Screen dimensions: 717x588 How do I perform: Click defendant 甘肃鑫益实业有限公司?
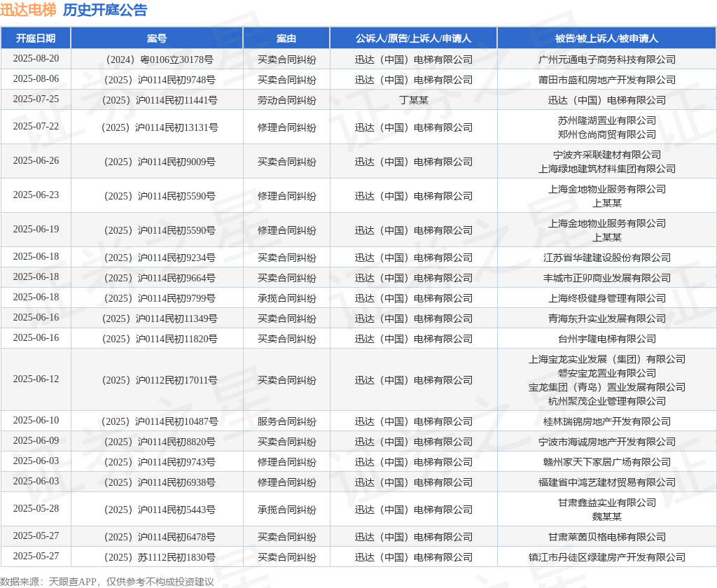(607, 503)
